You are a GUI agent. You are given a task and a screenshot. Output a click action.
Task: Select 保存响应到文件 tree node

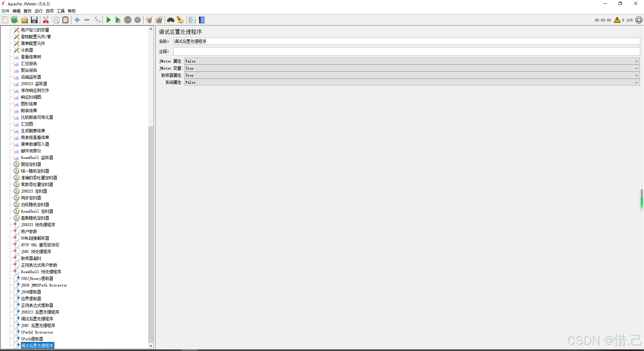35,90
